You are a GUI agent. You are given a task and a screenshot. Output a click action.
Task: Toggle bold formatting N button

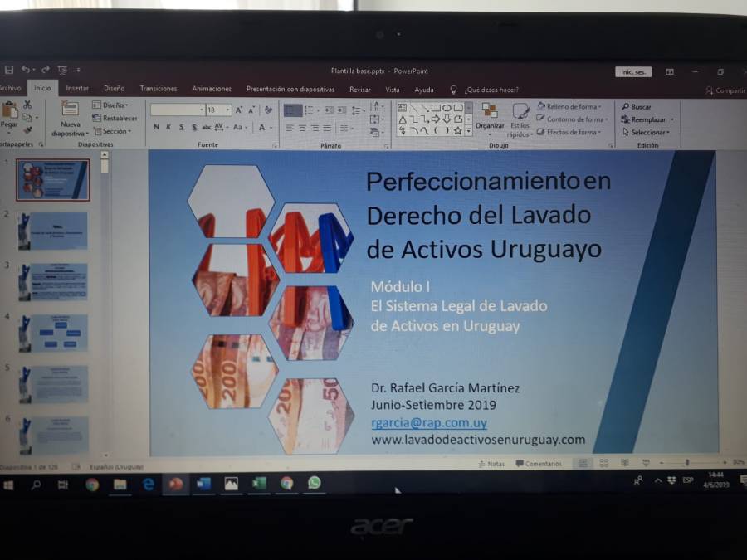[x=156, y=128]
